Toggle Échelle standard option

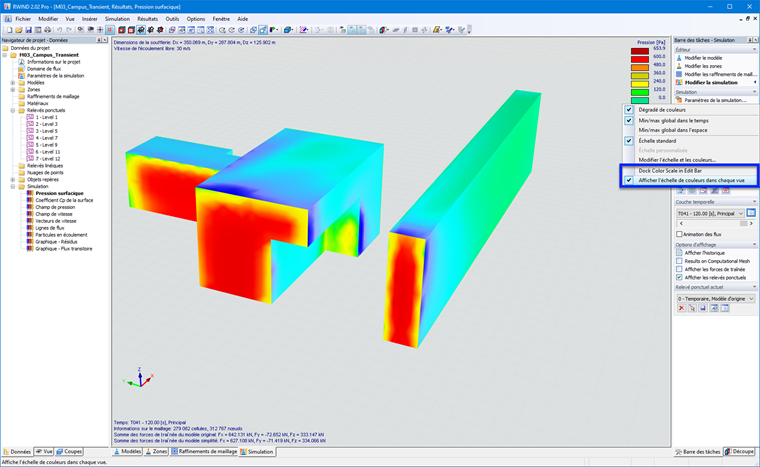[x=657, y=141]
